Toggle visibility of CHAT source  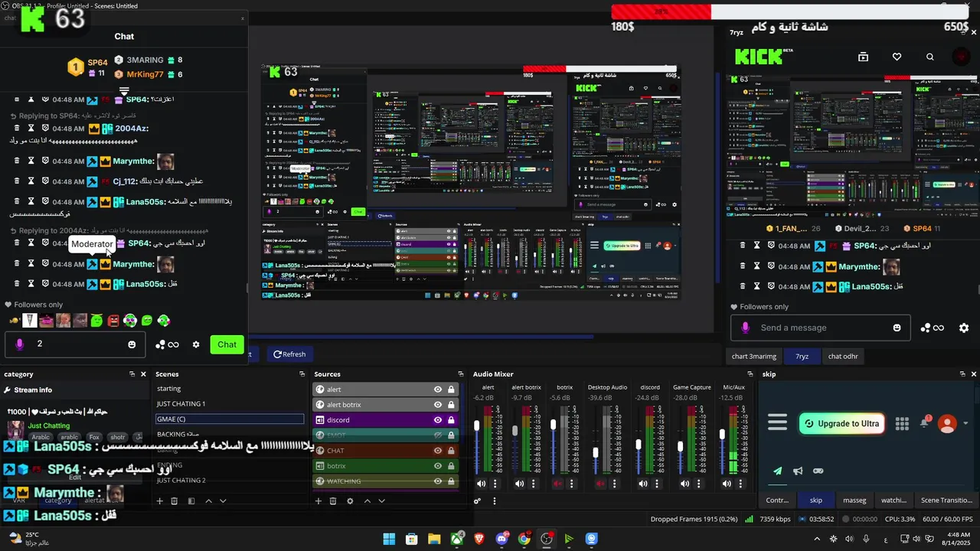(438, 451)
